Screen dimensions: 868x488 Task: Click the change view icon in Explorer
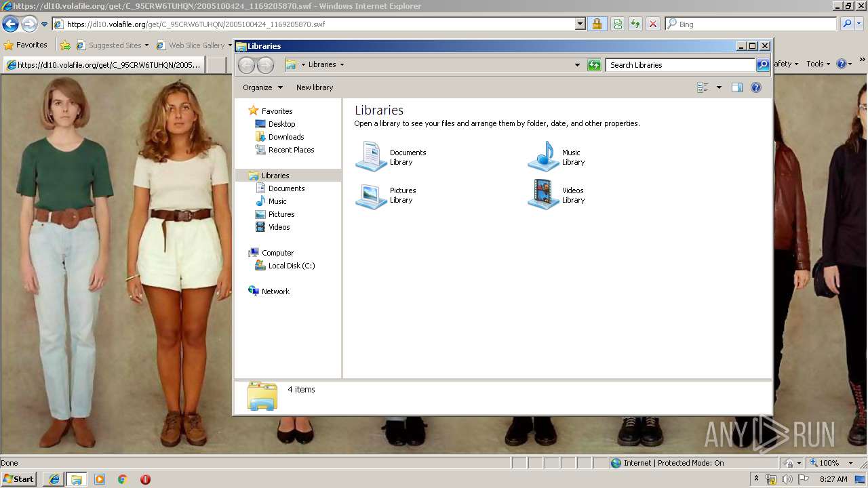tap(703, 87)
